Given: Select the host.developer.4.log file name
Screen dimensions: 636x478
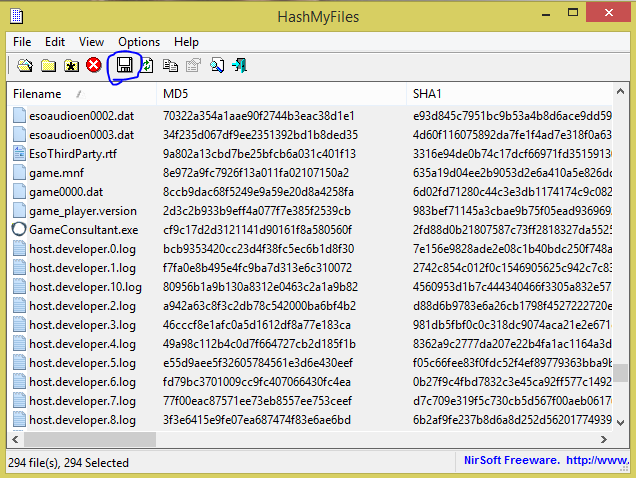Looking at the screenshot, I should [82, 344].
